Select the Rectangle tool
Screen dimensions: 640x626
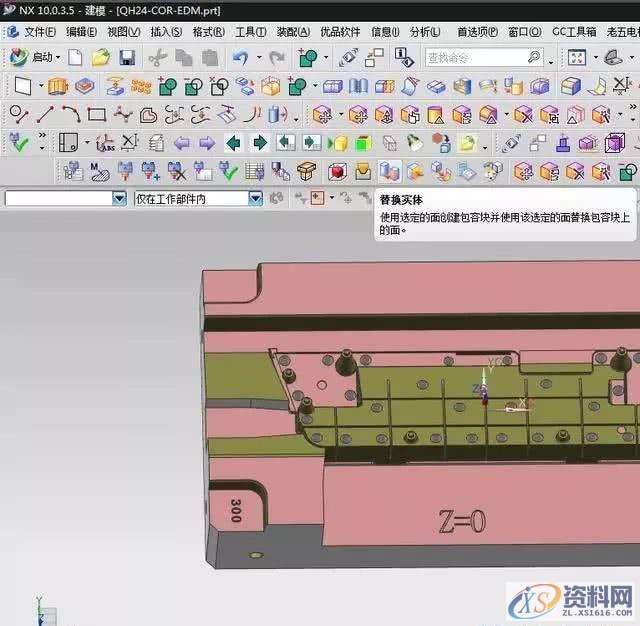click(97, 115)
